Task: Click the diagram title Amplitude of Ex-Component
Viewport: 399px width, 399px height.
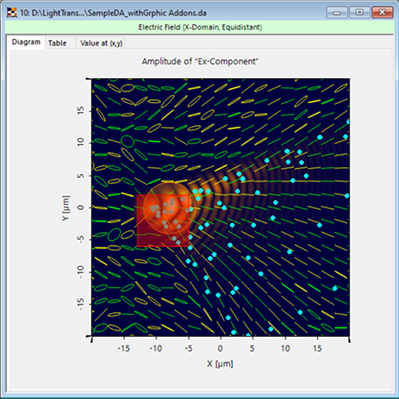Action: tap(200, 62)
